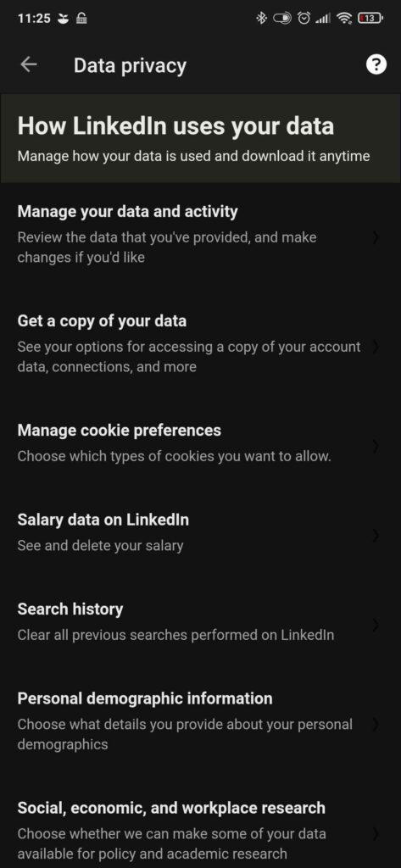
Task: Tap the back arrow icon
Action: pyautogui.click(x=29, y=64)
